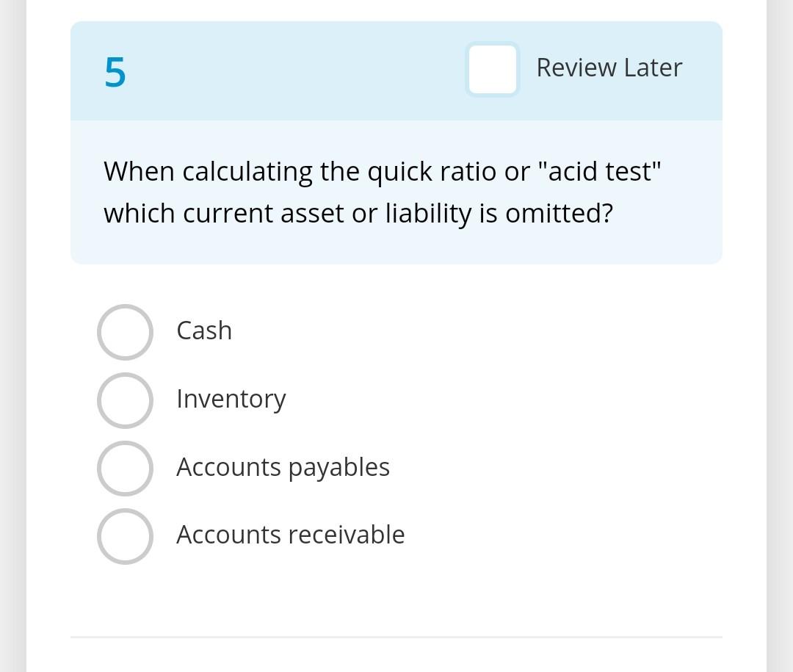
Task: Click the radio button next to Inventory
Action: click(x=125, y=400)
